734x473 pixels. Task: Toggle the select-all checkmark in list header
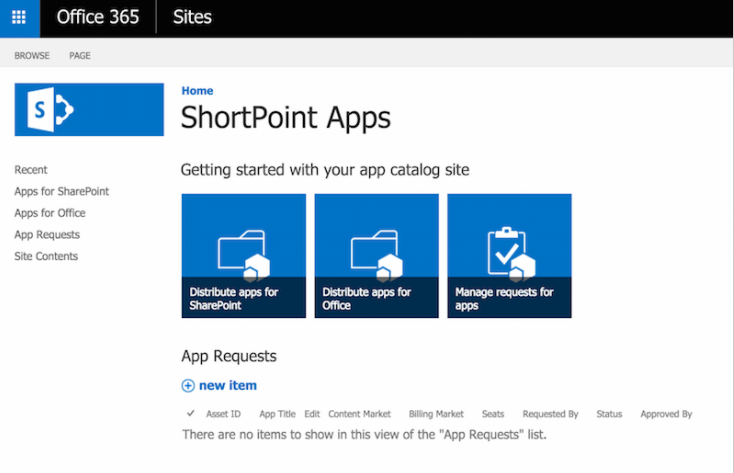coord(191,413)
